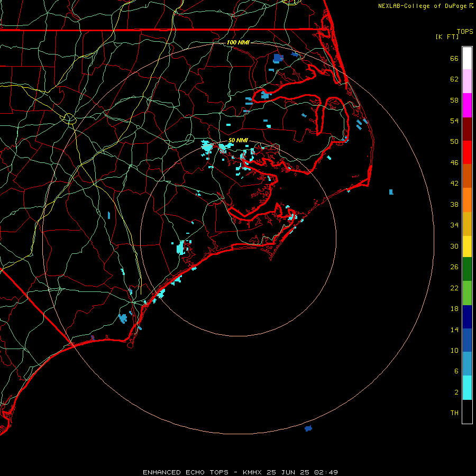Click the 62 legend value
Viewport: 476px width, 476px height.
[454, 79]
